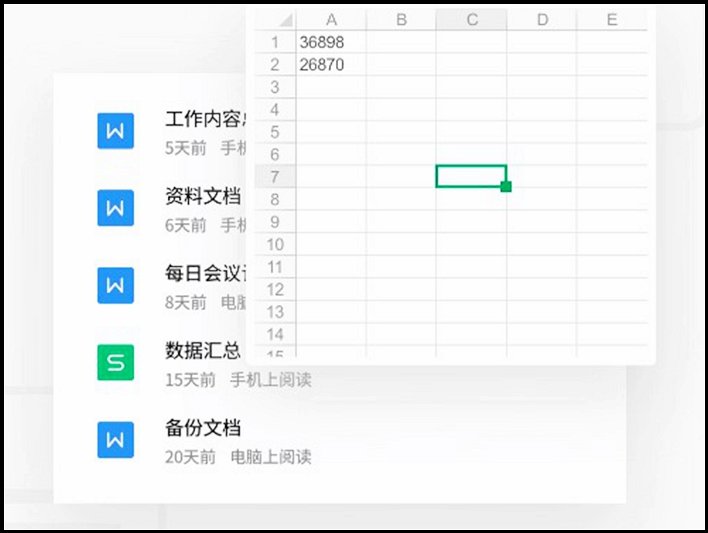Click cell containing 36898

(331, 42)
